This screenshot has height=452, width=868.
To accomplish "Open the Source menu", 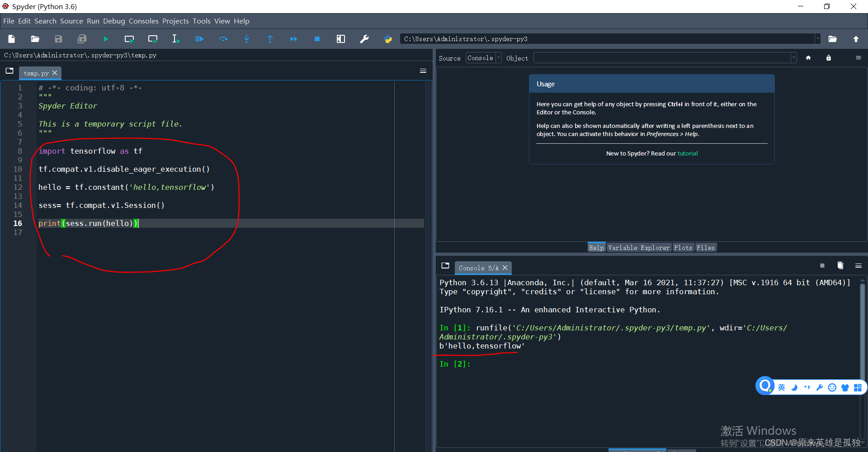I will point(71,21).
